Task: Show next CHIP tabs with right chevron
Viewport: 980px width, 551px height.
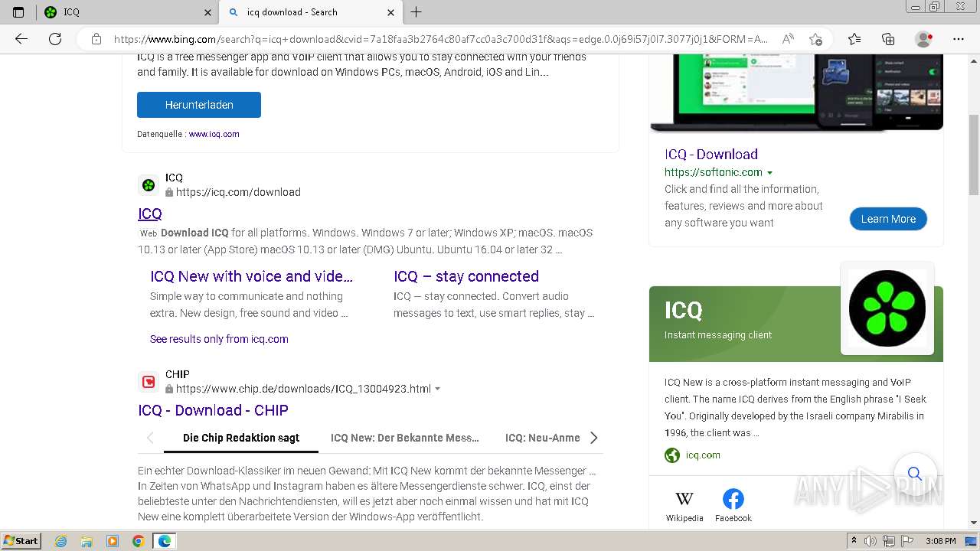Action: pyautogui.click(x=593, y=438)
